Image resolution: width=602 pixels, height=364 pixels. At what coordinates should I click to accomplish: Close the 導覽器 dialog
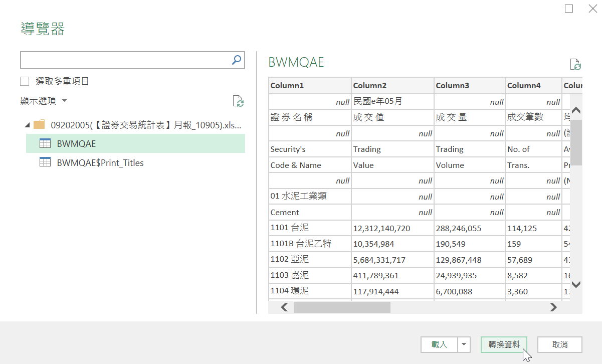tap(592, 9)
